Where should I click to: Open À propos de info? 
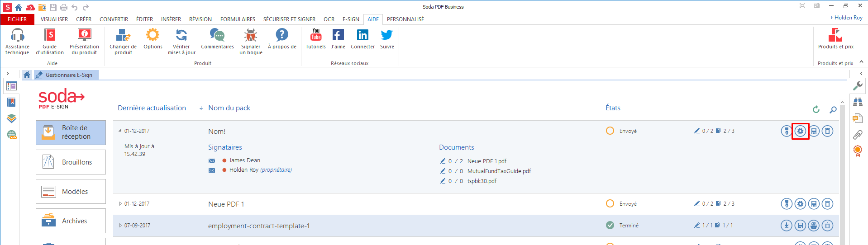point(282,35)
